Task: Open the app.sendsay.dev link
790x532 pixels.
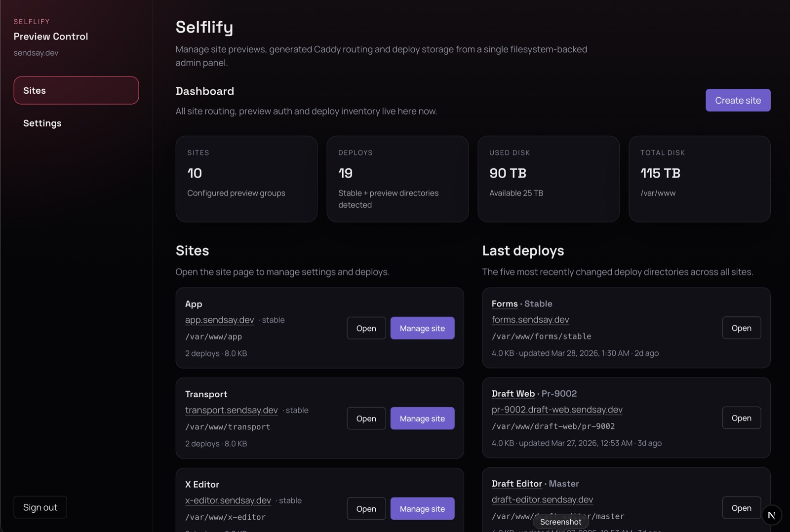Action: tap(219, 320)
